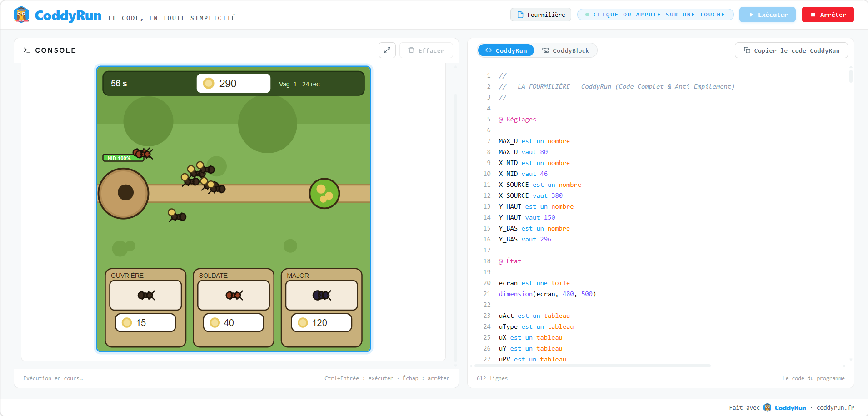Click the 'Clique ou appuie sur une touche' status pill
Image resolution: width=868 pixels, height=416 pixels.
click(x=655, y=15)
